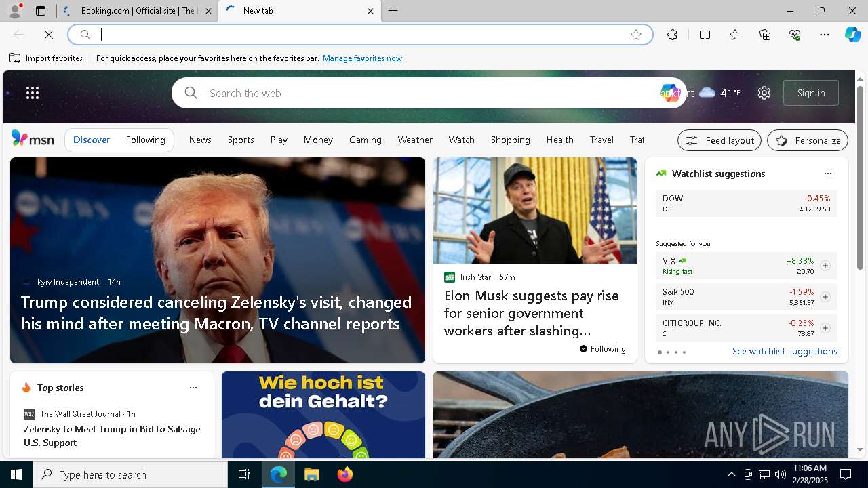The height and width of the screenshot is (488, 868).
Task: Stop loading the page
Action: click(x=49, y=35)
